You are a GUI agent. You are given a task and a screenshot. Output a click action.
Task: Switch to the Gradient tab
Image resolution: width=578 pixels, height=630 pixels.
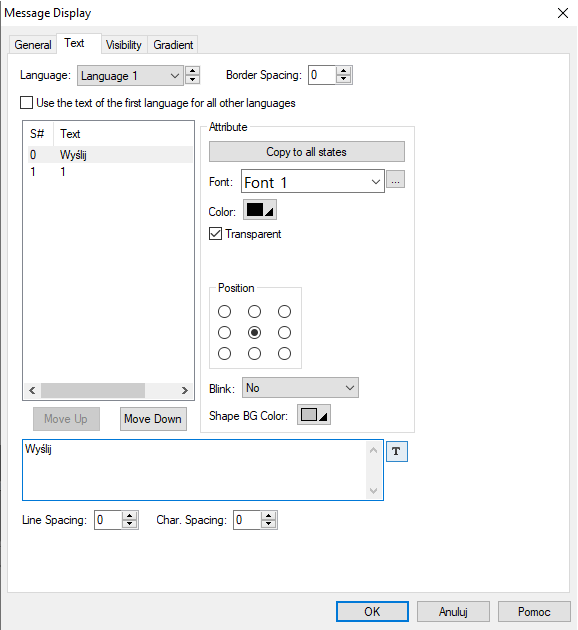(x=173, y=45)
